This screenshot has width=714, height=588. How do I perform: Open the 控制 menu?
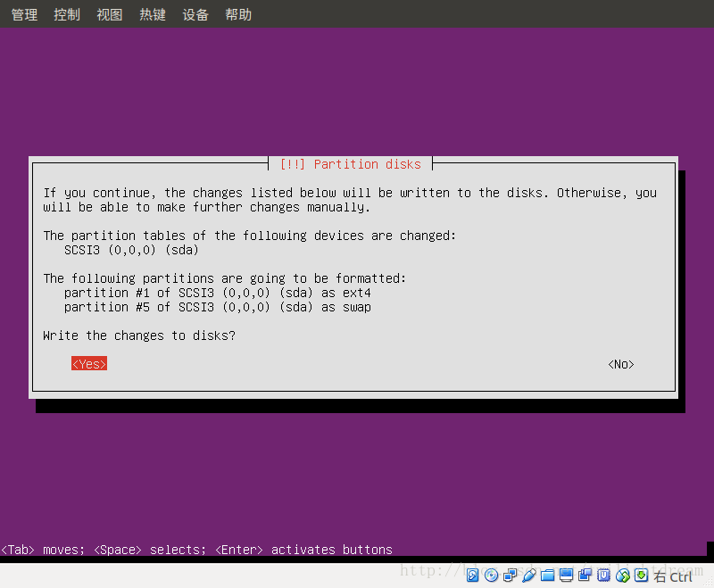click(x=66, y=13)
